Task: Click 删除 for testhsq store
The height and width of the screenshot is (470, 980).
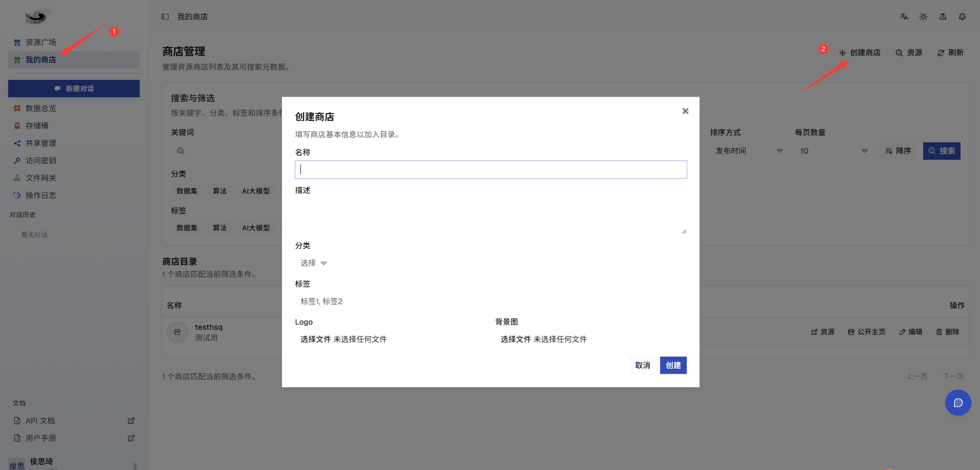Action: (x=948, y=332)
